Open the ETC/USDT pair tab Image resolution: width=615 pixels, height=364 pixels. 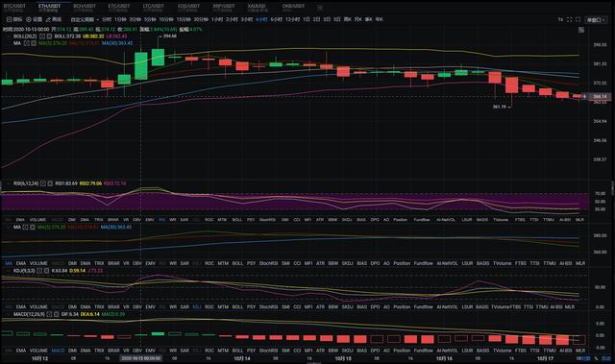click(x=119, y=7)
